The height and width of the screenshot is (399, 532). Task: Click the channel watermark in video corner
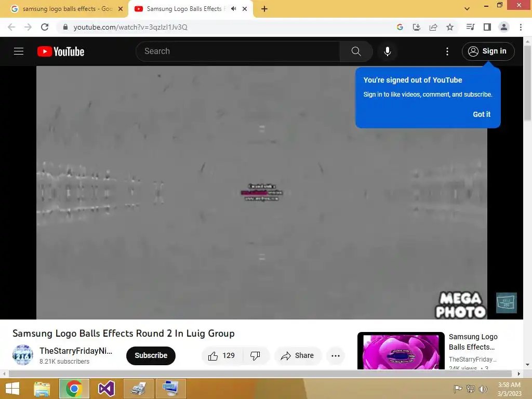(x=506, y=303)
